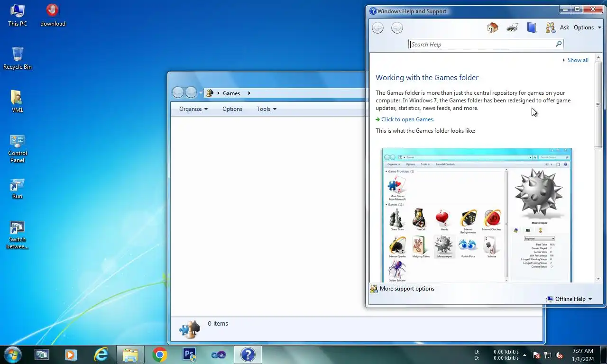
Task: Click the clock showing 7:27 AM
Action: point(583,351)
